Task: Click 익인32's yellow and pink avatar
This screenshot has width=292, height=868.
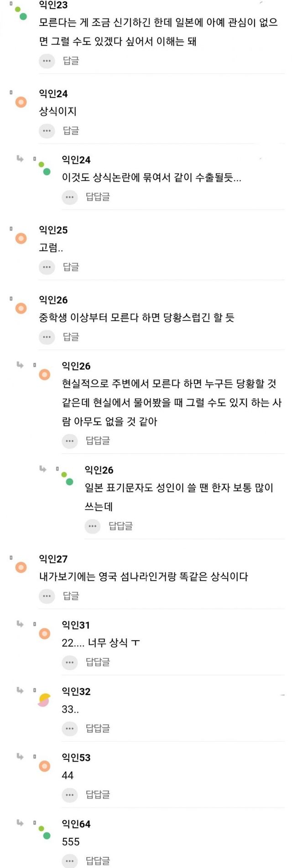Action: (x=44, y=700)
